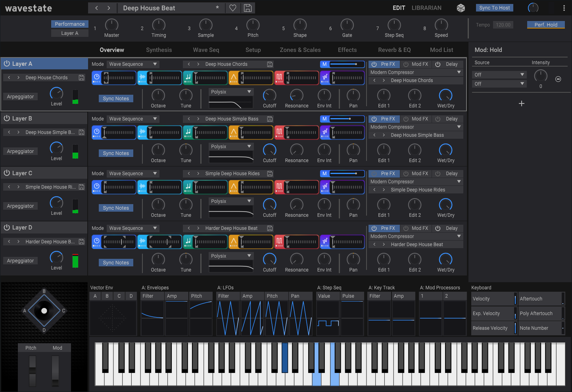Open the three-dot options menu

(x=564, y=8)
